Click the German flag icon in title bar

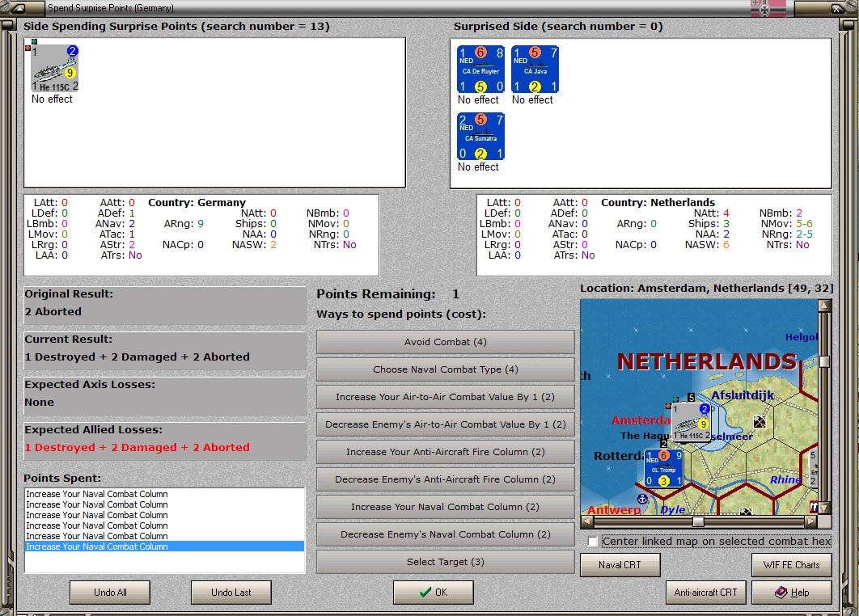click(768, 8)
